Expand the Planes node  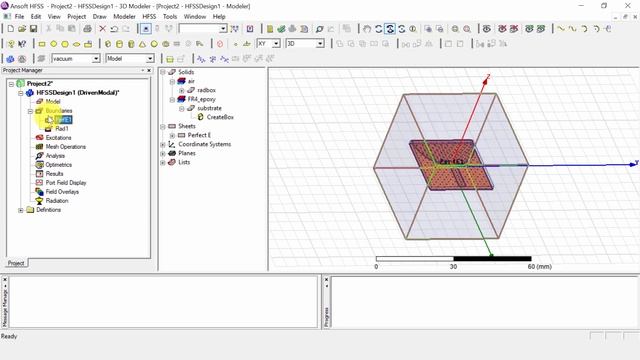click(x=163, y=153)
